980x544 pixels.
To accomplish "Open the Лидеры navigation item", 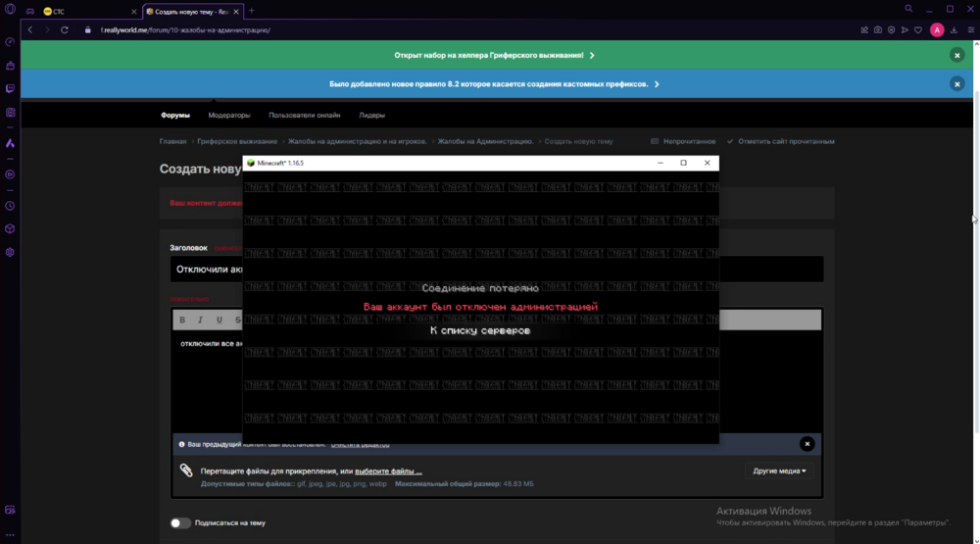I will click(x=371, y=115).
